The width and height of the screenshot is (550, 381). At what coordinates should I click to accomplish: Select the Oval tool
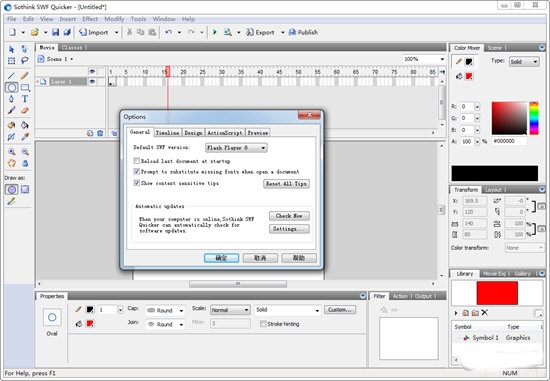pyautogui.click(x=11, y=87)
